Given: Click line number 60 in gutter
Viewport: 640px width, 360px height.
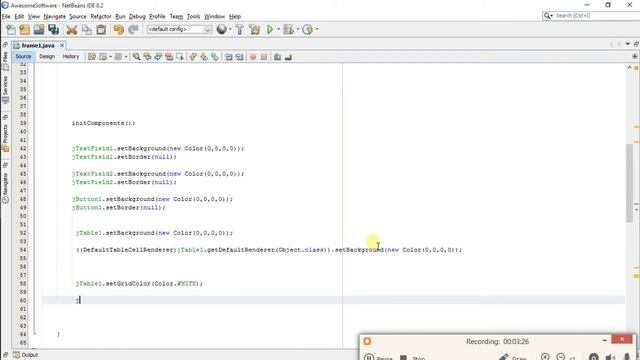Looking at the screenshot, I should (x=23, y=300).
